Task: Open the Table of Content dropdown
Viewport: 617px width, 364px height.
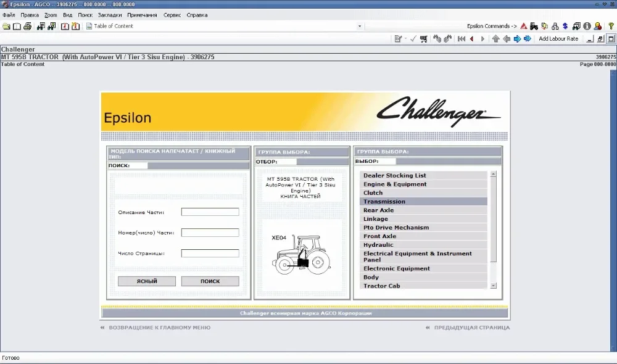Action: click(360, 26)
